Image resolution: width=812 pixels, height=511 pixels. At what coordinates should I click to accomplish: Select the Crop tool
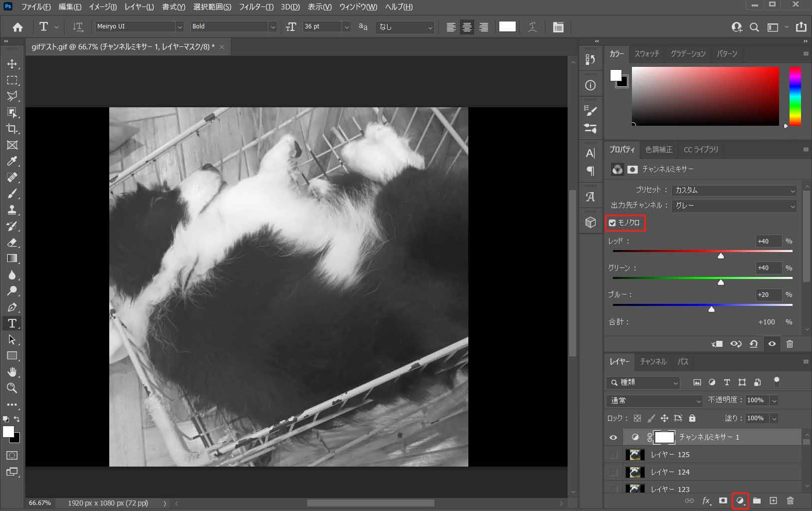[x=12, y=129]
